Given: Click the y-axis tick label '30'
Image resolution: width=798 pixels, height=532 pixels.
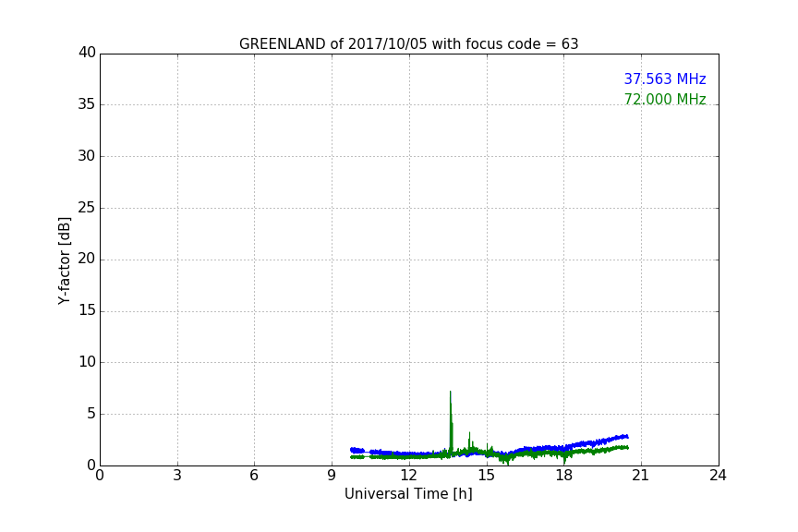Looking at the screenshot, I should tap(87, 156).
